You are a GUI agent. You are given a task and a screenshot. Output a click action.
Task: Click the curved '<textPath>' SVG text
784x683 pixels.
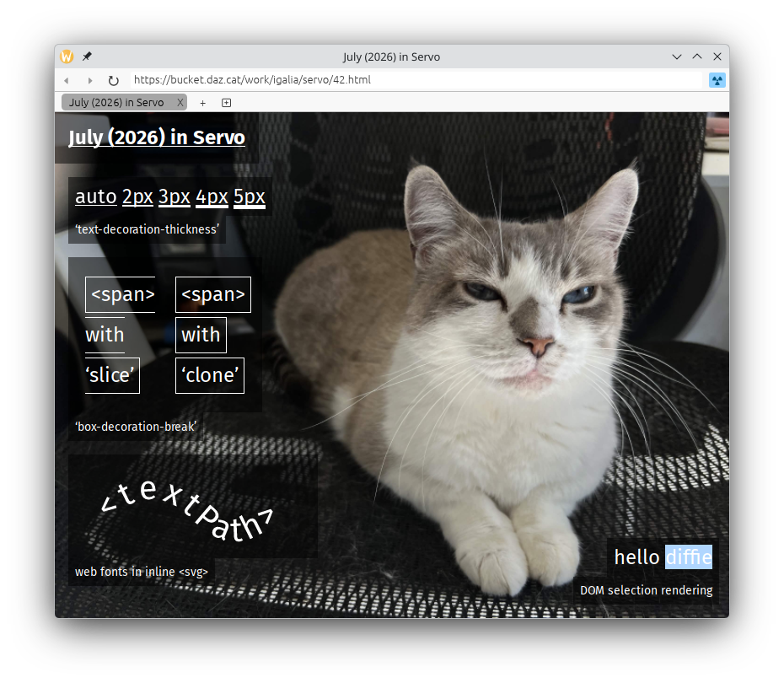(187, 510)
